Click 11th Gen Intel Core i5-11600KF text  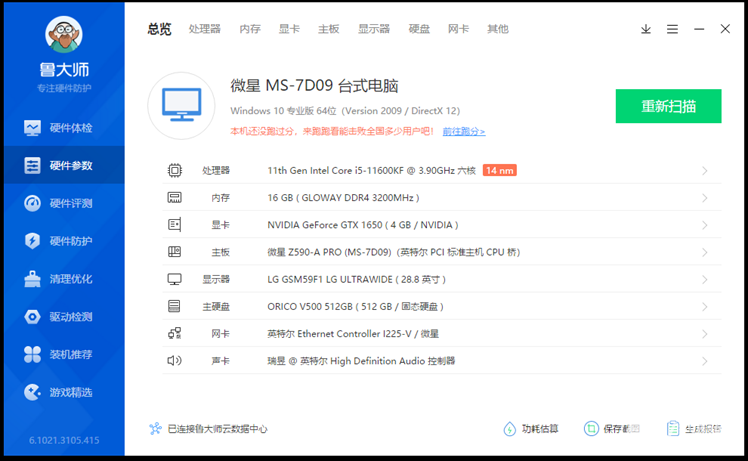pyautogui.click(x=371, y=170)
